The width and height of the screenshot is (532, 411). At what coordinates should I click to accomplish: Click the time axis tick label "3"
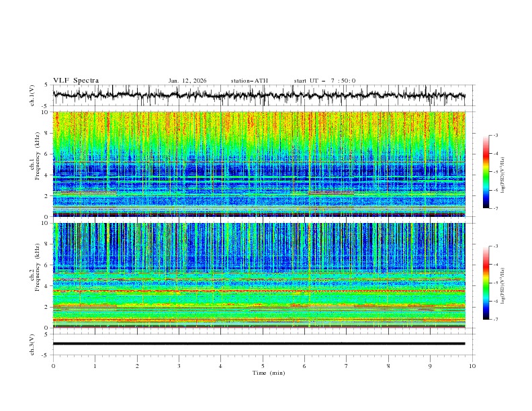[x=179, y=366]
